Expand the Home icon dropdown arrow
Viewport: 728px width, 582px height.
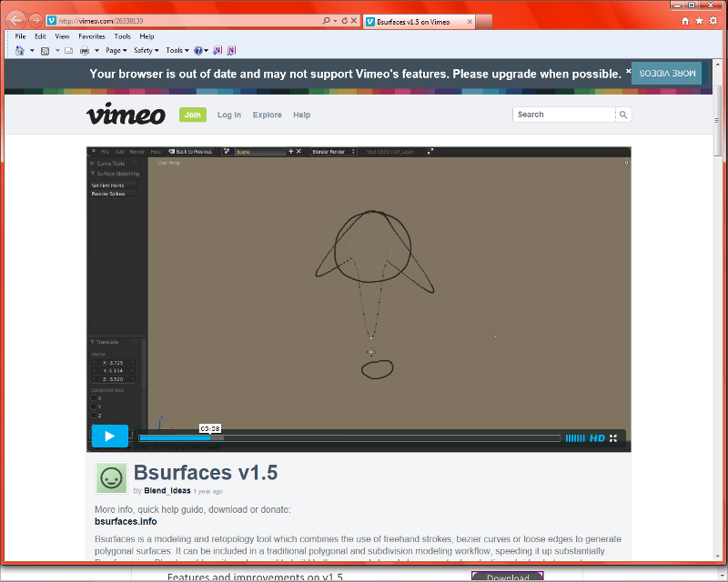click(x=32, y=51)
